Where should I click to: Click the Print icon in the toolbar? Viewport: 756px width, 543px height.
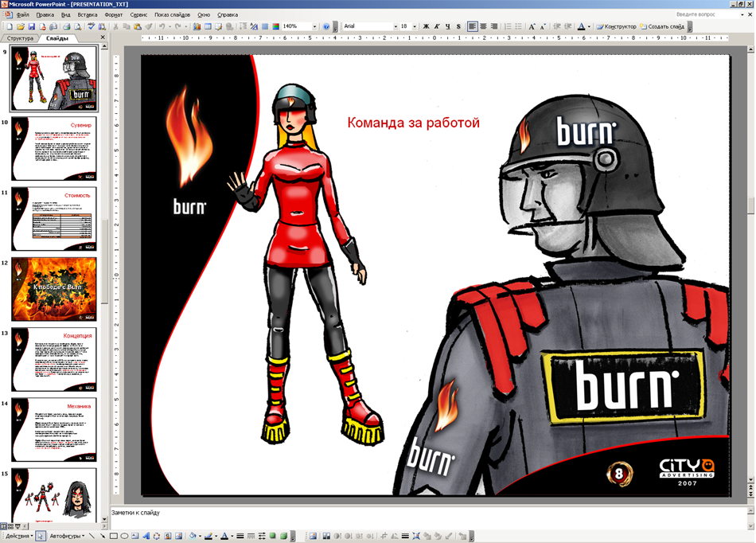click(67, 26)
